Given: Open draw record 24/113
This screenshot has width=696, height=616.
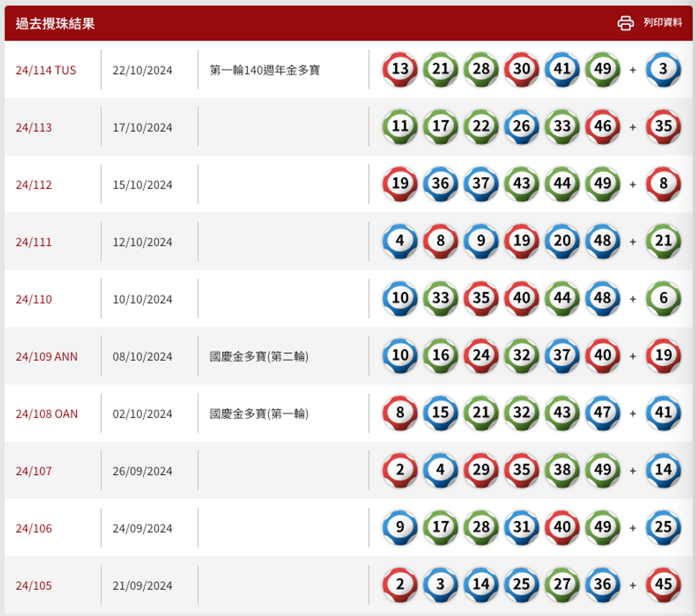Looking at the screenshot, I should [34, 127].
